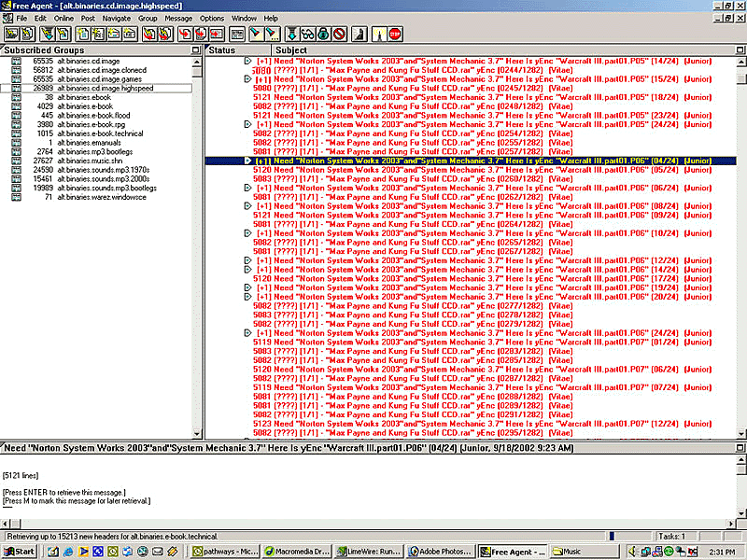Toggle online mode with antenna icon
747x560 pixels.
click(379, 34)
